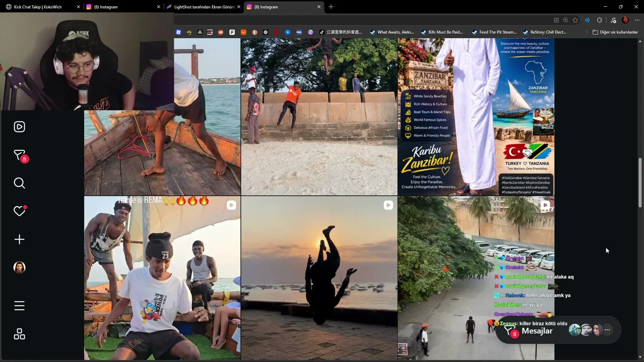Open the Instagram search panel

click(19, 183)
